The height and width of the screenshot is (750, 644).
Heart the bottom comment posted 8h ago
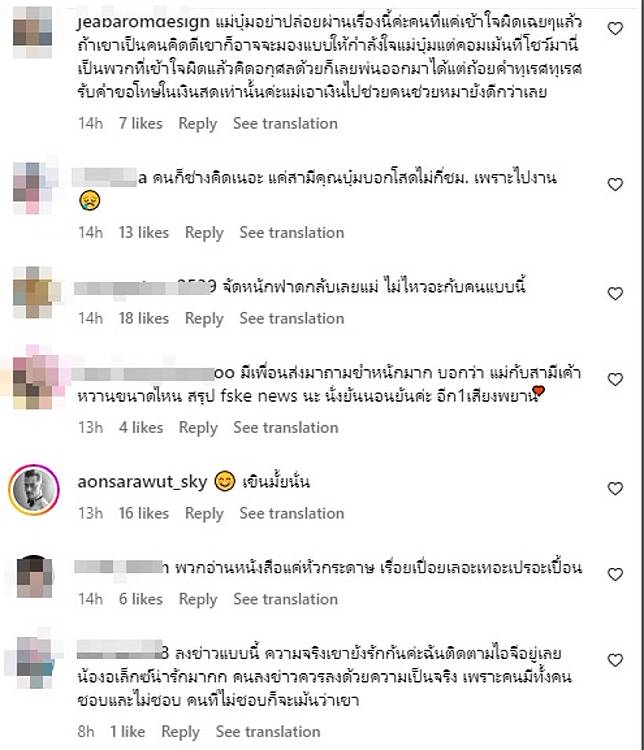click(615, 660)
